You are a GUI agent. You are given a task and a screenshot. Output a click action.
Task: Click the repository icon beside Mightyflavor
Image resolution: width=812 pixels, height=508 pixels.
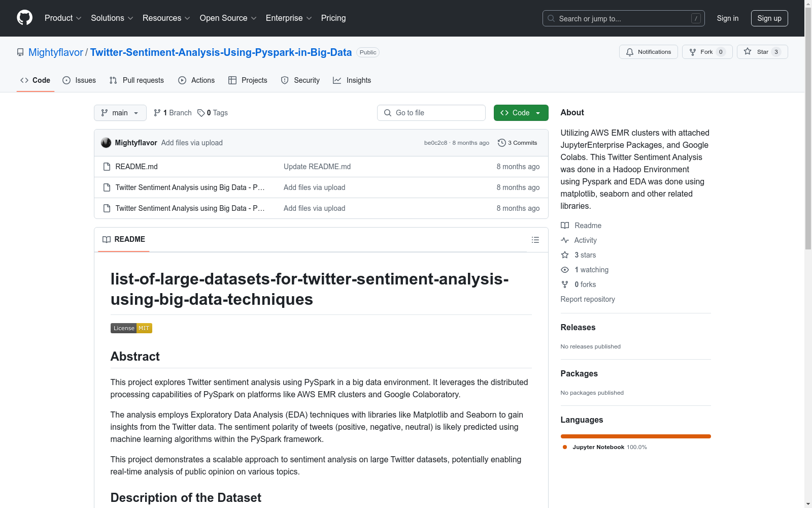20,52
